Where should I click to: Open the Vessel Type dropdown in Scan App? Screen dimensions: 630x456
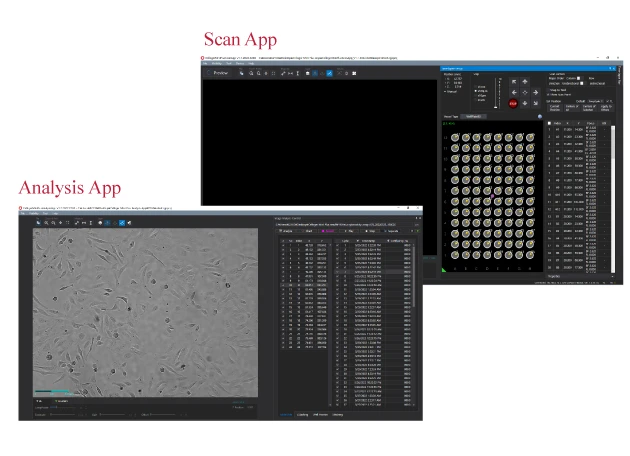pyautogui.click(x=474, y=117)
